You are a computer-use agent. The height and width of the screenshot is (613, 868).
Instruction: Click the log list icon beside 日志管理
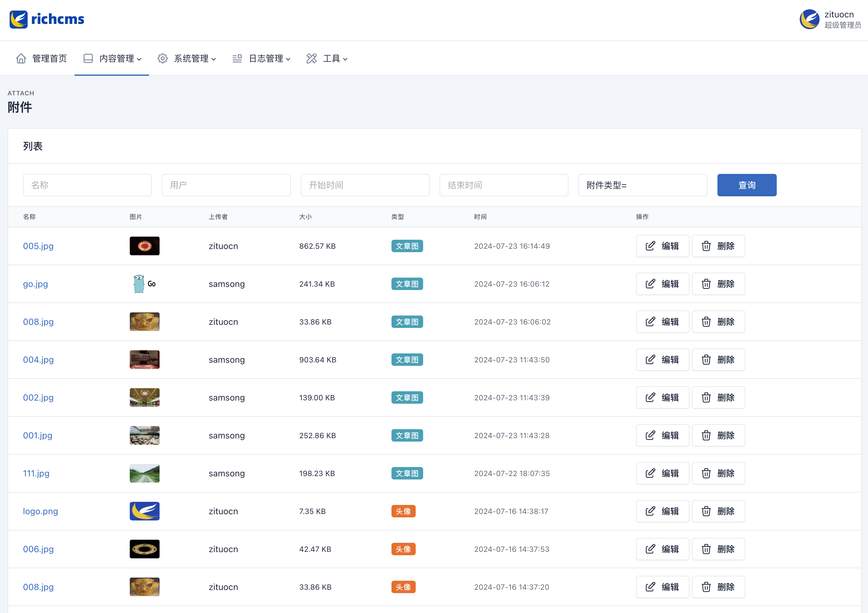click(x=237, y=59)
